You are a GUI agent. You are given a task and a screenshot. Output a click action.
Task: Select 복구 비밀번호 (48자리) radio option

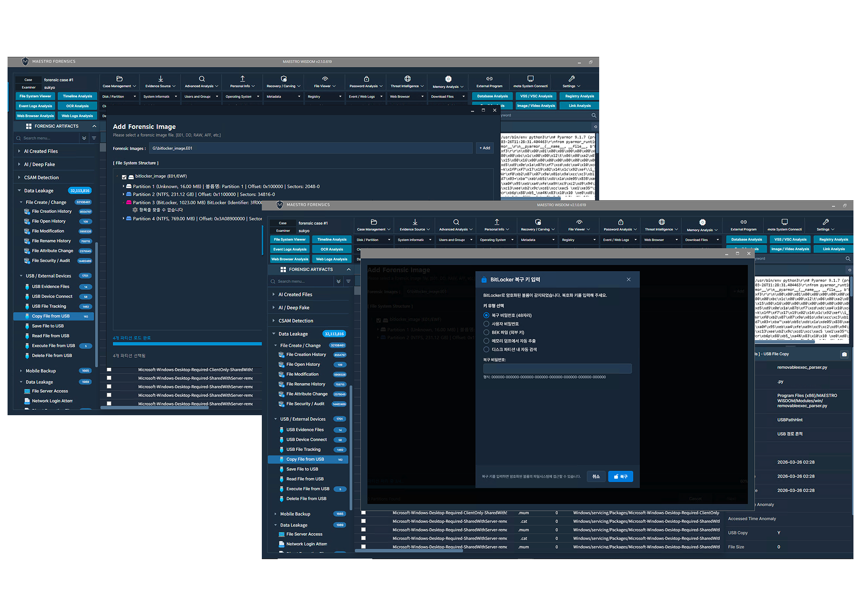(x=486, y=316)
